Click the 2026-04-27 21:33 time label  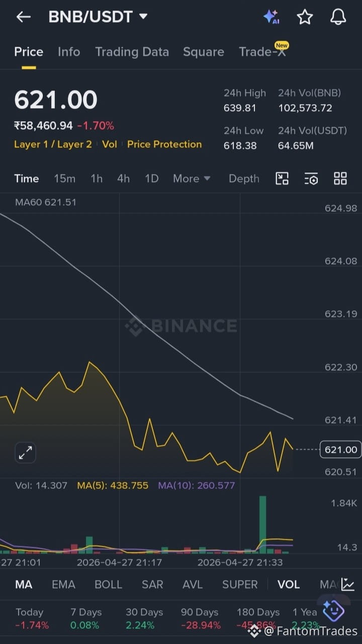pos(240,562)
